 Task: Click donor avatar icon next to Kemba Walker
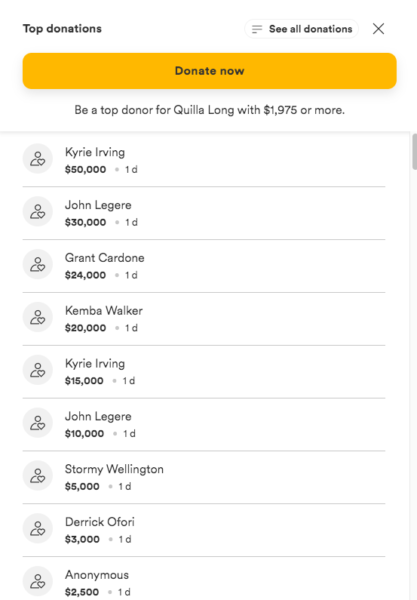click(37, 317)
